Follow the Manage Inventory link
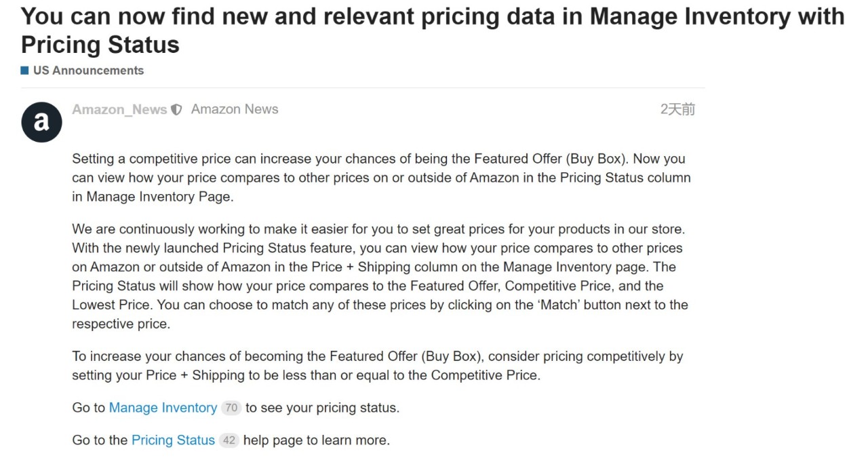The image size is (868, 460). pos(163,408)
